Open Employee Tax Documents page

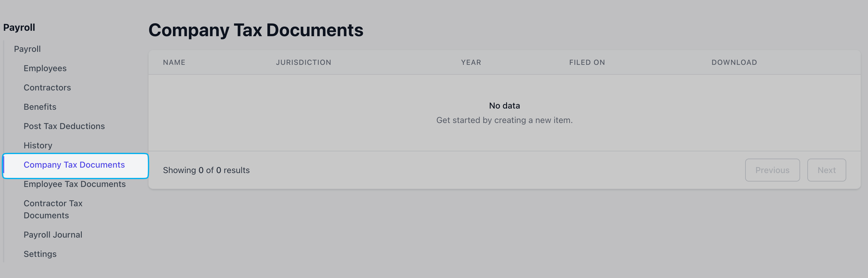point(75,184)
